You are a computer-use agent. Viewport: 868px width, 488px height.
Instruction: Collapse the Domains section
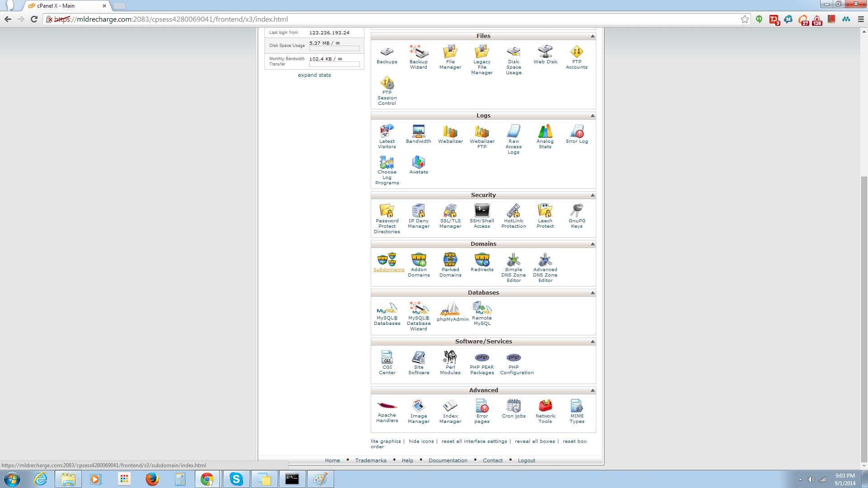coord(592,244)
